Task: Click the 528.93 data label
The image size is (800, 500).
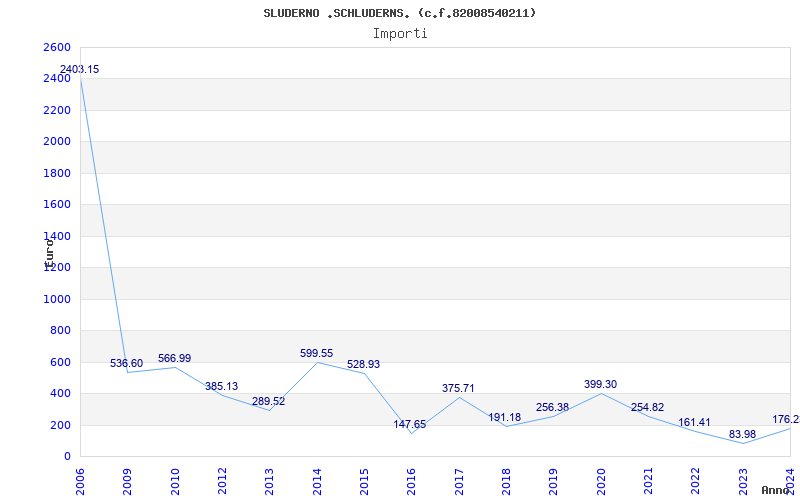Action: pos(363,364)
